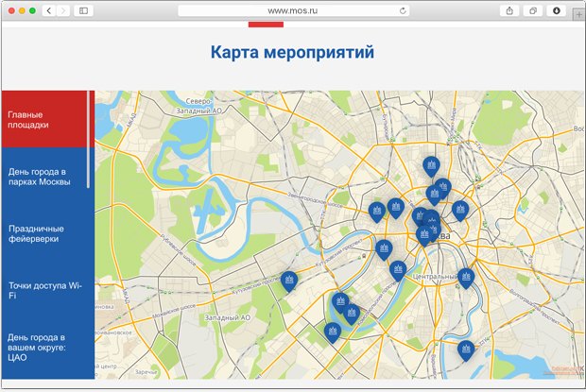This screenshot has width=586, height=392.
Task: Select the Главные площадки menu item
Action: pyautogui.click(x=44, y=119)
